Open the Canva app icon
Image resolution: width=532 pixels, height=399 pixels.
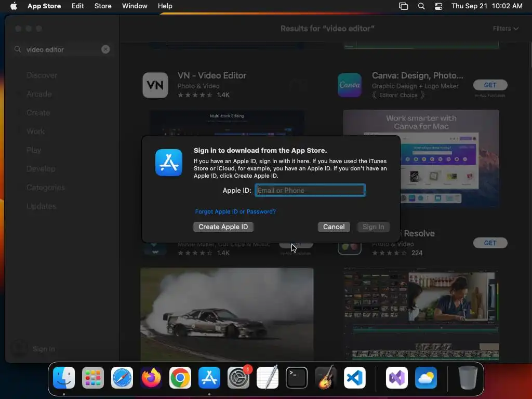350,85
